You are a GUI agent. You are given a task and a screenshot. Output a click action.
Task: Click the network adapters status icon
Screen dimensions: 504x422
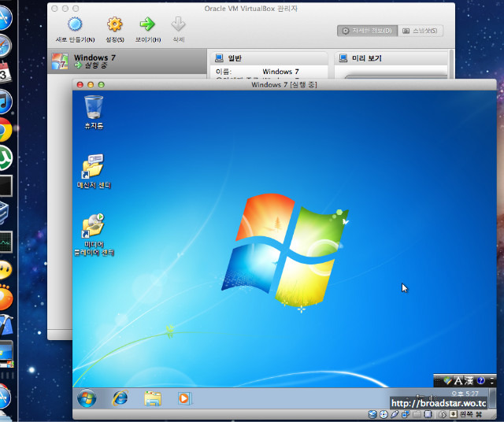(x=406, y=415)
